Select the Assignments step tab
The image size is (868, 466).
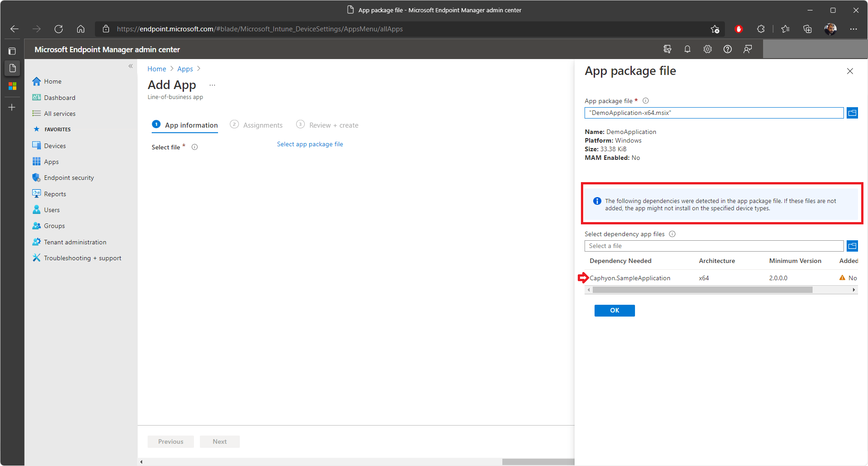click(256, 125)
